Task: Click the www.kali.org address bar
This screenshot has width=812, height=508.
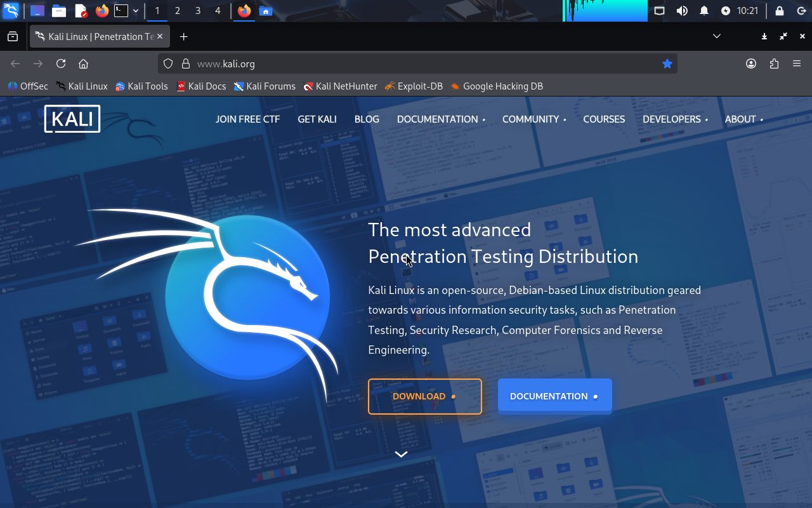Action: [x=412, y=63]
